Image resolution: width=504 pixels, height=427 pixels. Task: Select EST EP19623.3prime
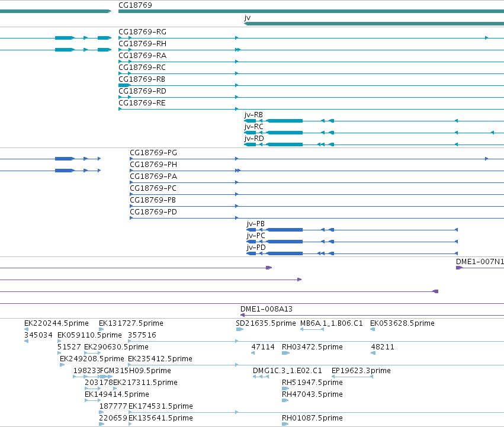point(361,371)
